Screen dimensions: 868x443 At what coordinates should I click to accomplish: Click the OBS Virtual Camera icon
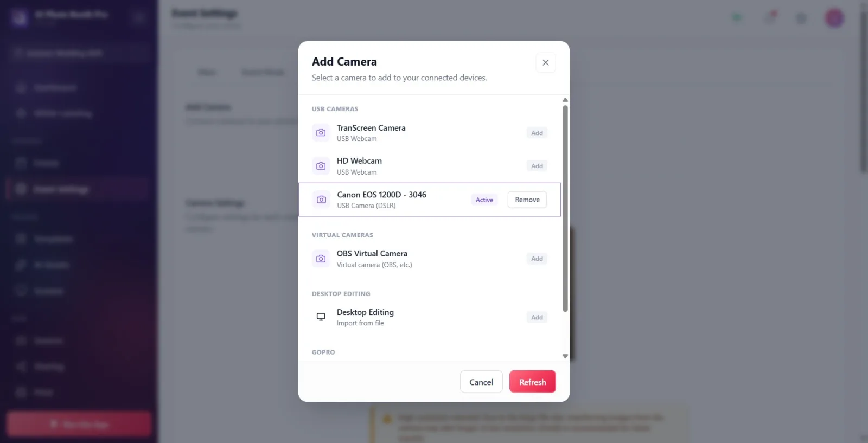click(321, 259)
